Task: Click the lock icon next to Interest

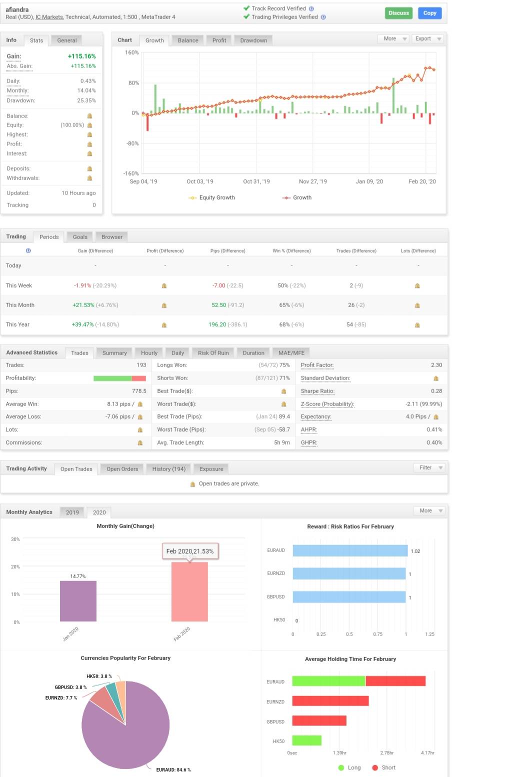Action: pos(90,153)
